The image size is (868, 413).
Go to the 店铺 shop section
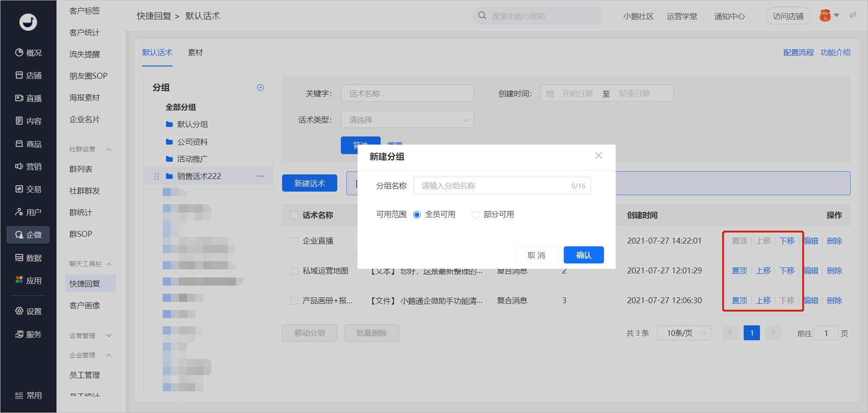click(28, 75)
